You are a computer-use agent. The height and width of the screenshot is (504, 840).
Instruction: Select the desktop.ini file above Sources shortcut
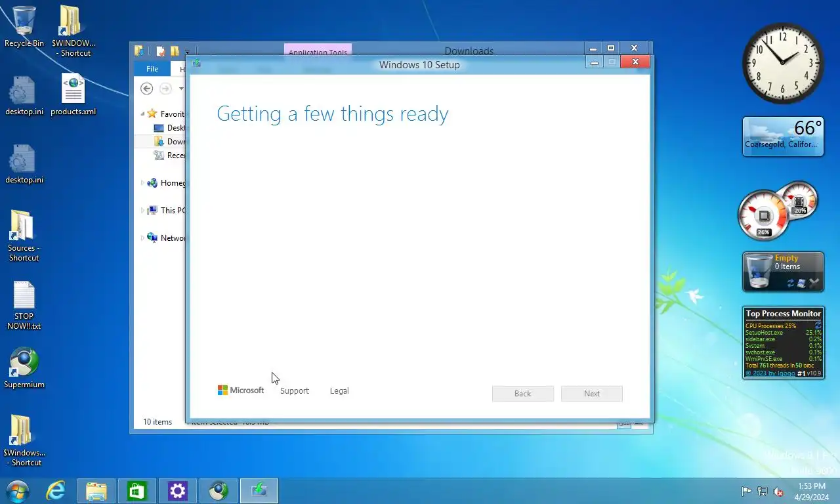(x=24, y=164)
